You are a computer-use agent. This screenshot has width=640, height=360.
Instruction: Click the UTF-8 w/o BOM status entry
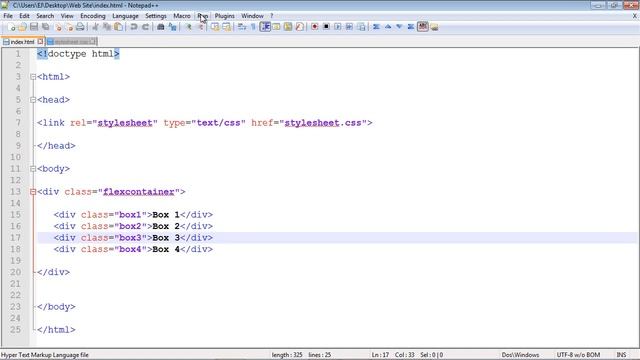pos(578,355)
